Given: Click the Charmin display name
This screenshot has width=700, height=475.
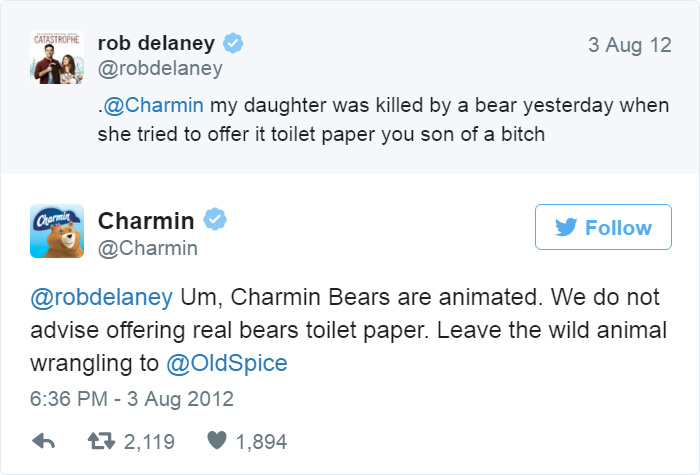Looking at the screenshot, I should click(146, 221).
